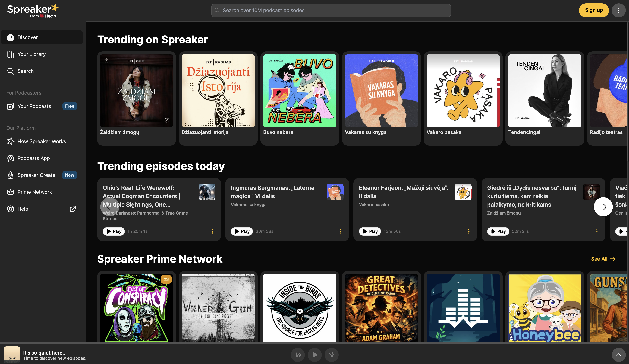Launch Spreaker Create
Viewport: 629px width, 364px height.
coord(36,175)
